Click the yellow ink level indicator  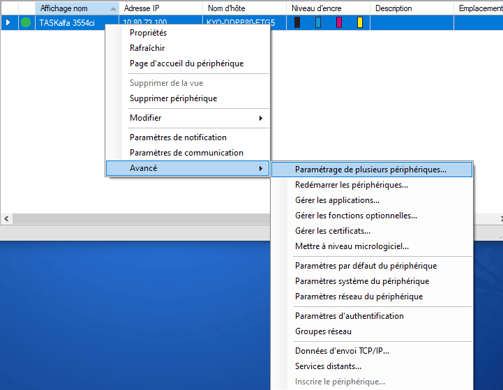[x=360, y=22]
